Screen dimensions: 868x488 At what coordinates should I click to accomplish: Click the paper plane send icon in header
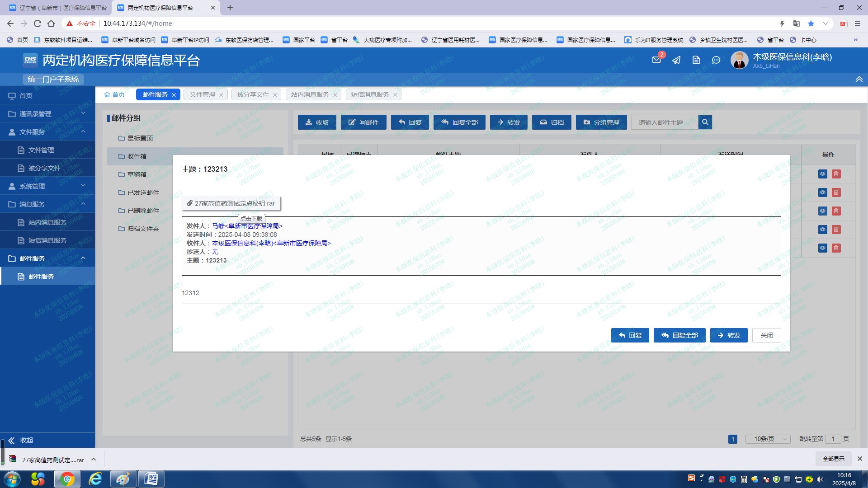coord(676,60)
